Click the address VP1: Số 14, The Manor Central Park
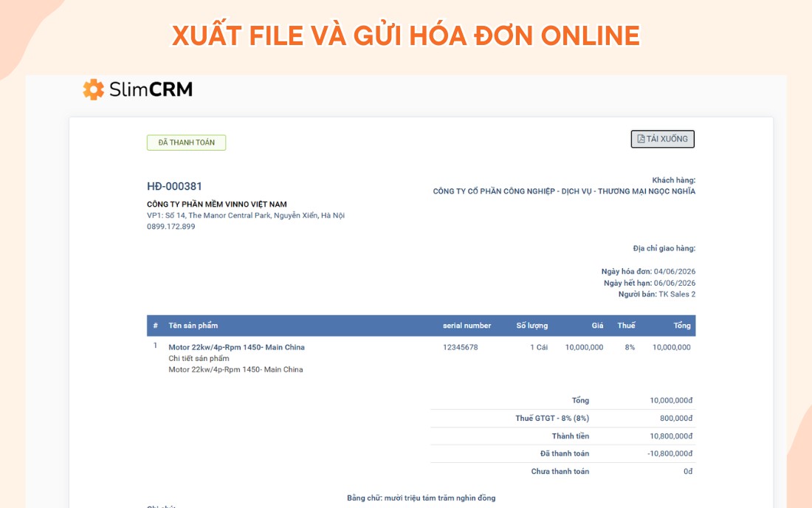The width and height of the screenshot is (812, 508). pyautogui.click(x=246, y=216)
